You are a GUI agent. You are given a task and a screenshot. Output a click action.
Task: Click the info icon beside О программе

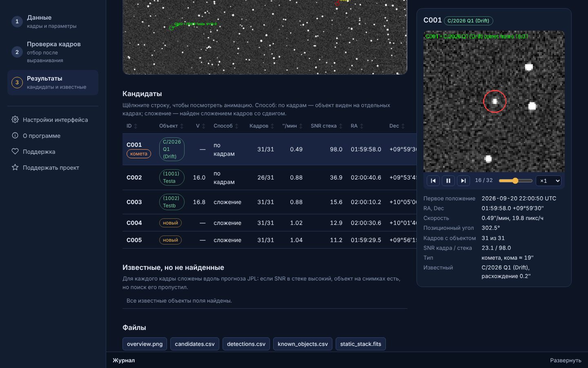pyautogui.click(x=15, y=135)
